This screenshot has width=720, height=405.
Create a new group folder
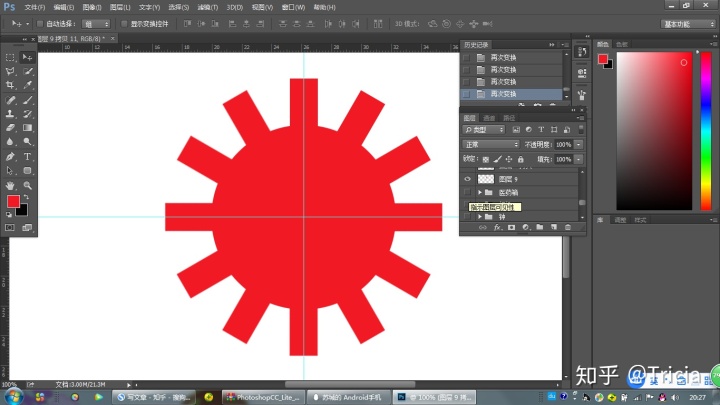coord(540,227)
